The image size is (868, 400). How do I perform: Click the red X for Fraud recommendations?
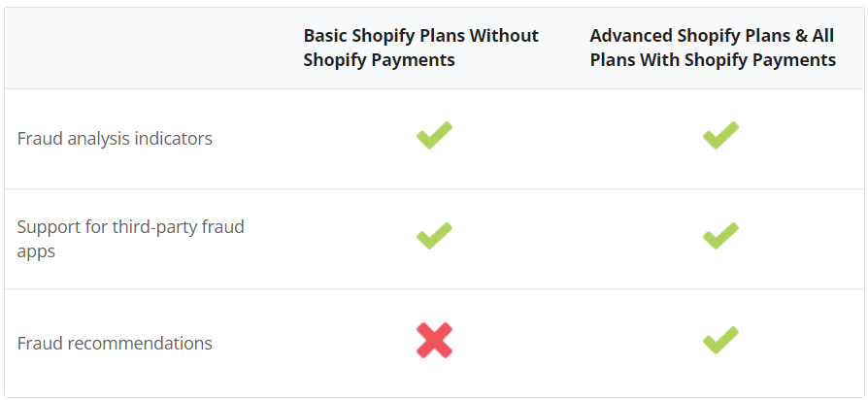[435, 340]
